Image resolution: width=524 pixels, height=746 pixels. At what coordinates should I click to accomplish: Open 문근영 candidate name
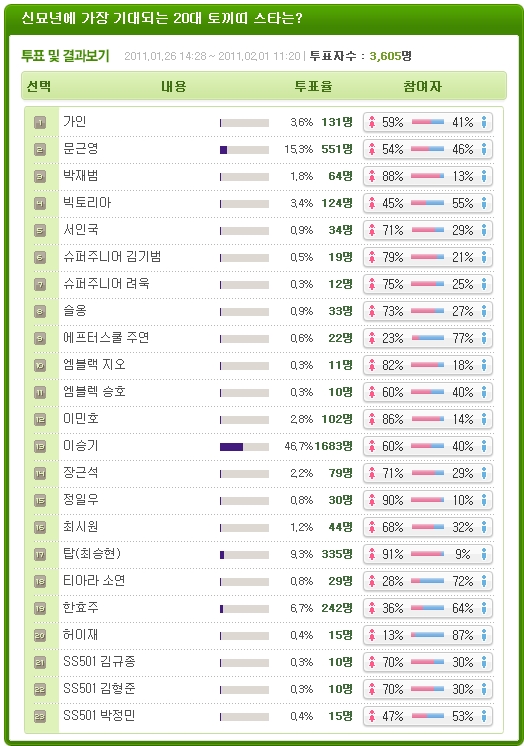(81, 149)
